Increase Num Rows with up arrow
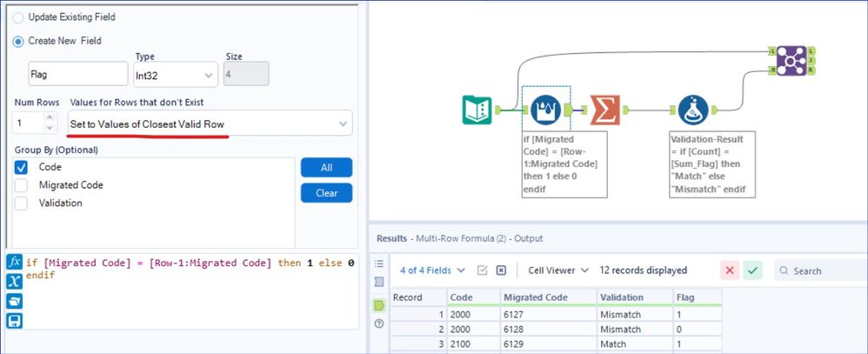Image resolution: width=868 pixels, height=354 pixels. [50, 117]
